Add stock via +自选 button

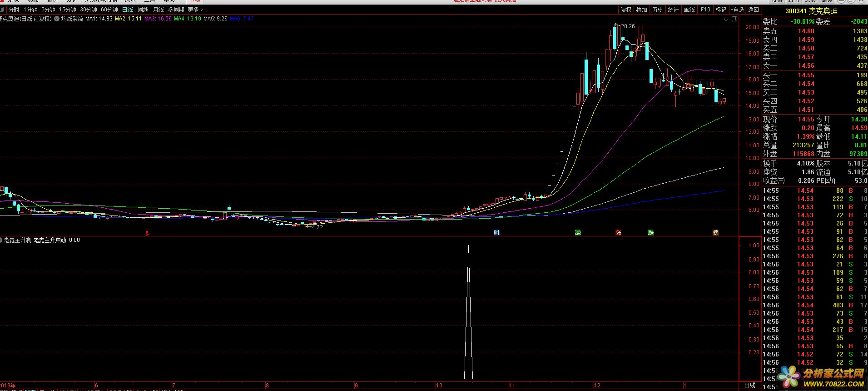tap(737, 10)
